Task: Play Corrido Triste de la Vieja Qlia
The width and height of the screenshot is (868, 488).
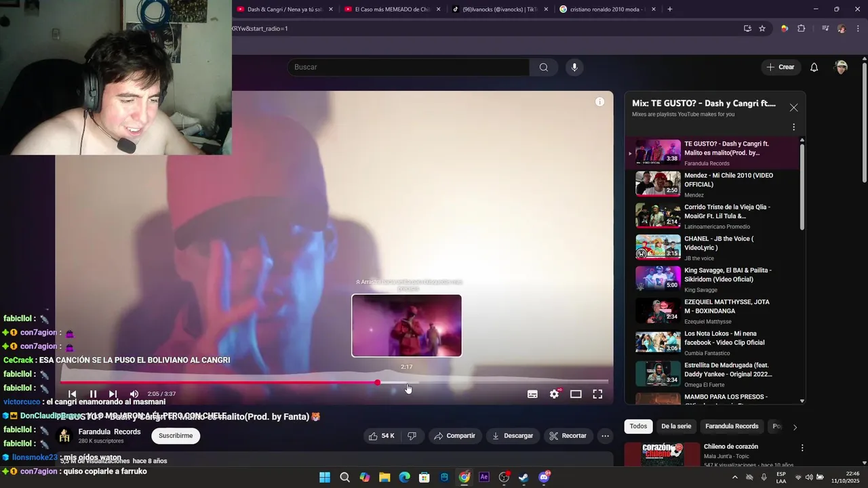Action: pyautogui.click(x=711, y=216)
